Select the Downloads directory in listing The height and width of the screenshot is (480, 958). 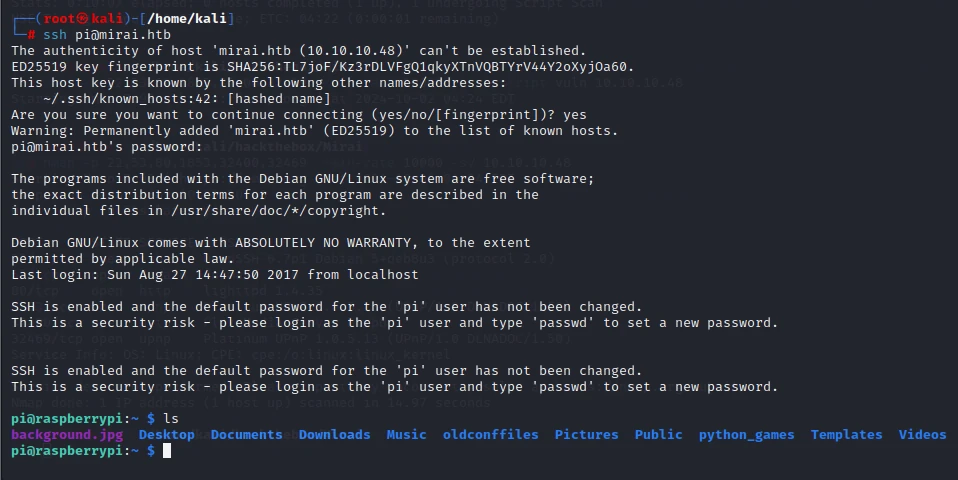tap(335, 435)
